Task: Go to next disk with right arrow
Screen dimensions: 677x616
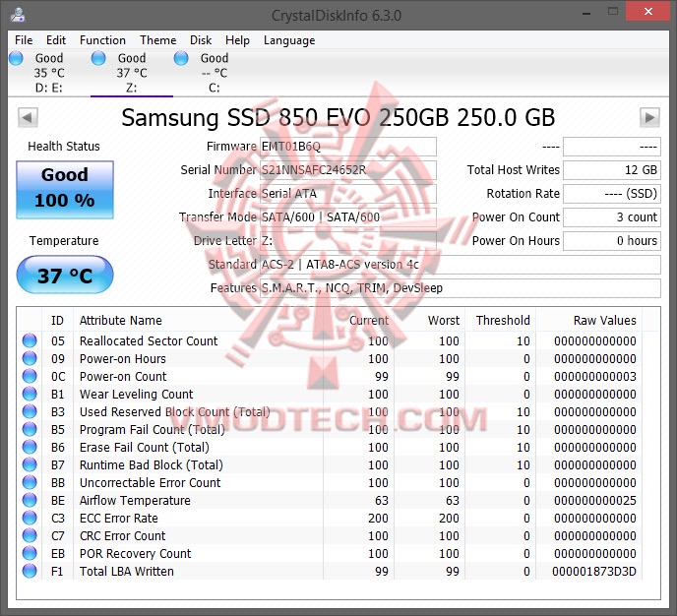Action: coord(649,117)
